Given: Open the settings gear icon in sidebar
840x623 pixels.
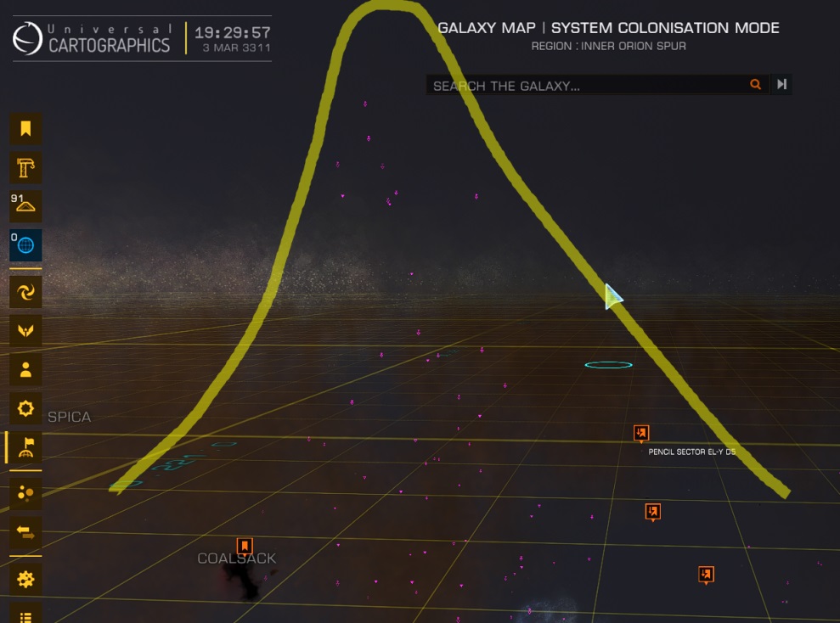Looking at the screenshot, I should coord(25,579).
